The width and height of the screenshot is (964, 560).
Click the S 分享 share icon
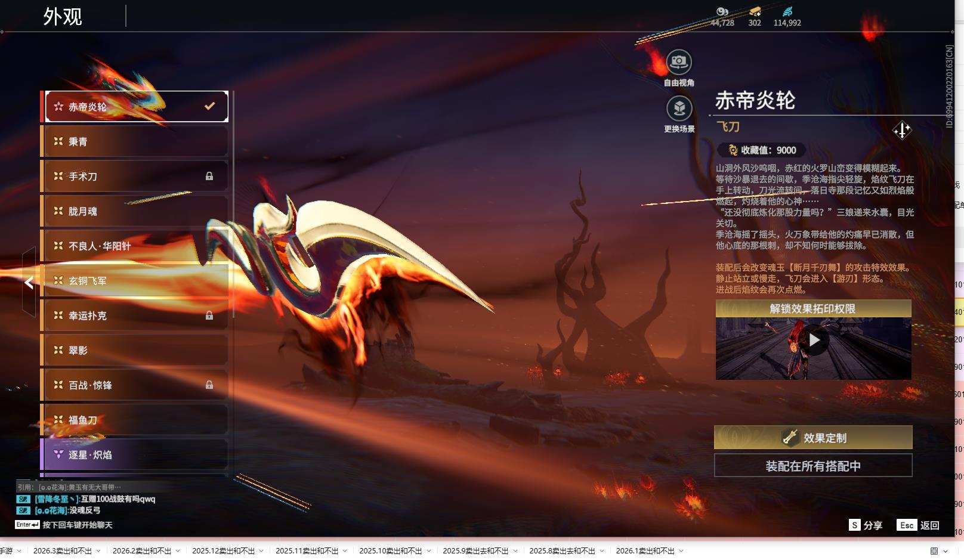(854, 525)
